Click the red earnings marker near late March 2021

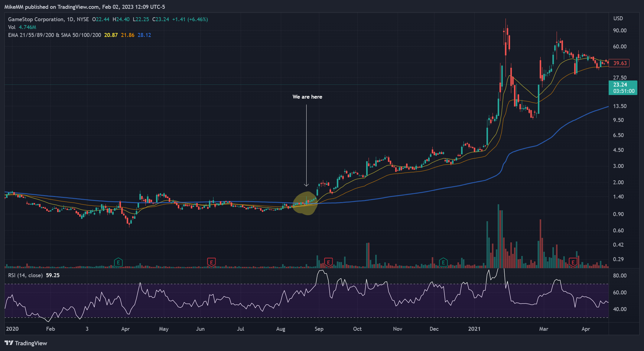pos(573,262)
